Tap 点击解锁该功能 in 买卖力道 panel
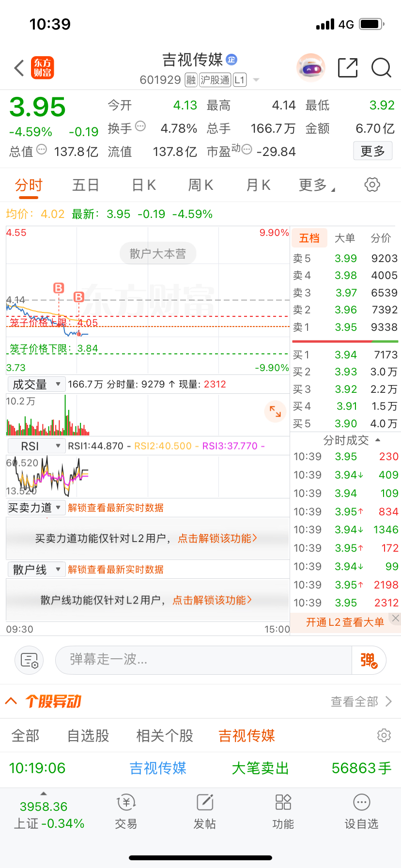This screenshot has width=401, height=868. (217, 539)
